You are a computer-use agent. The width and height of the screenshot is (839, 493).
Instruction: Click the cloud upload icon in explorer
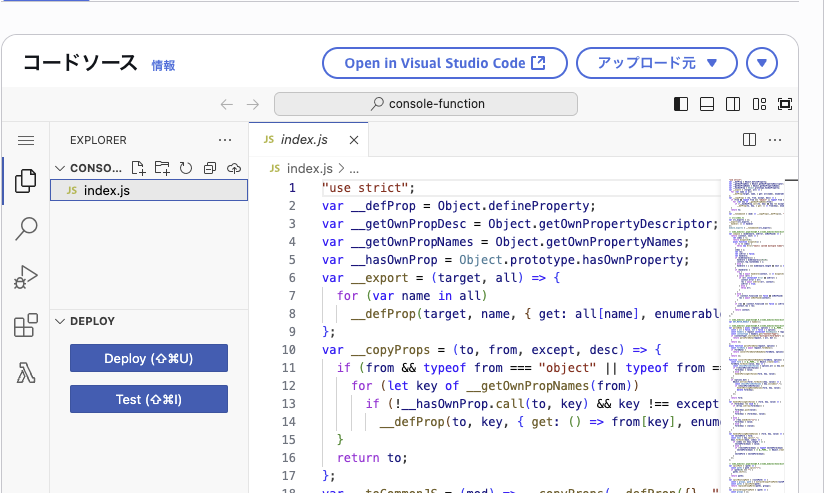pos(234,168)
